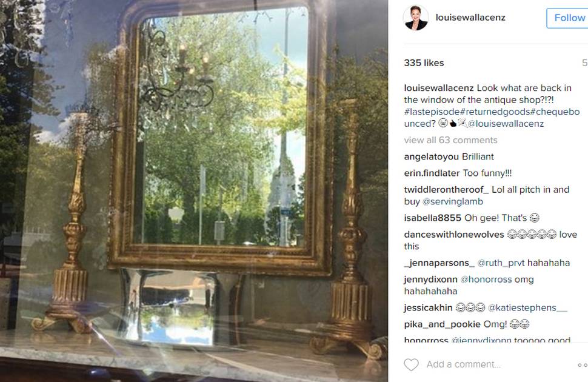Open hashtag #lastepisode link

tap(432, 112)
